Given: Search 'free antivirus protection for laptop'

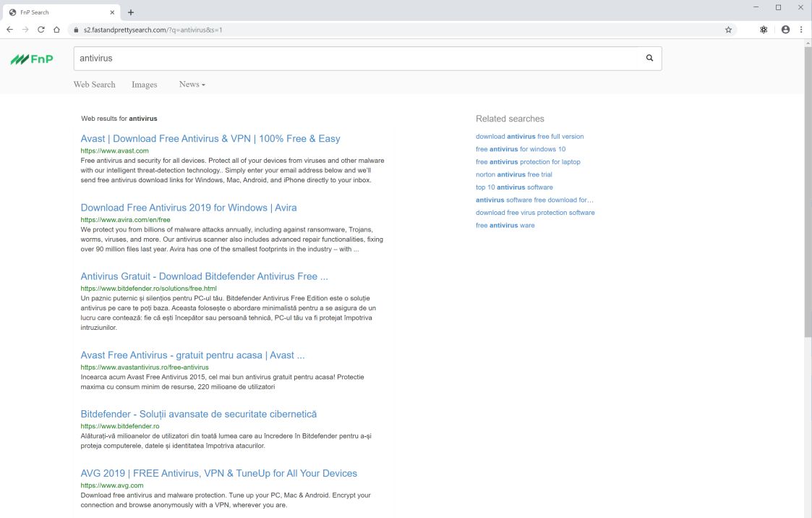Looking at the screenshot, I should coord(528,161).
